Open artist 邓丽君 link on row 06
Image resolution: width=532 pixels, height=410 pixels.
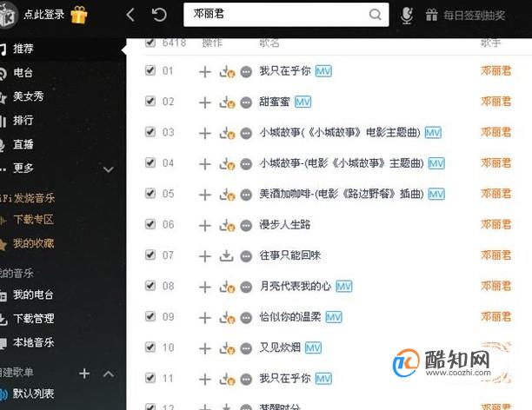pyautogui.click(x=495, y=224)
